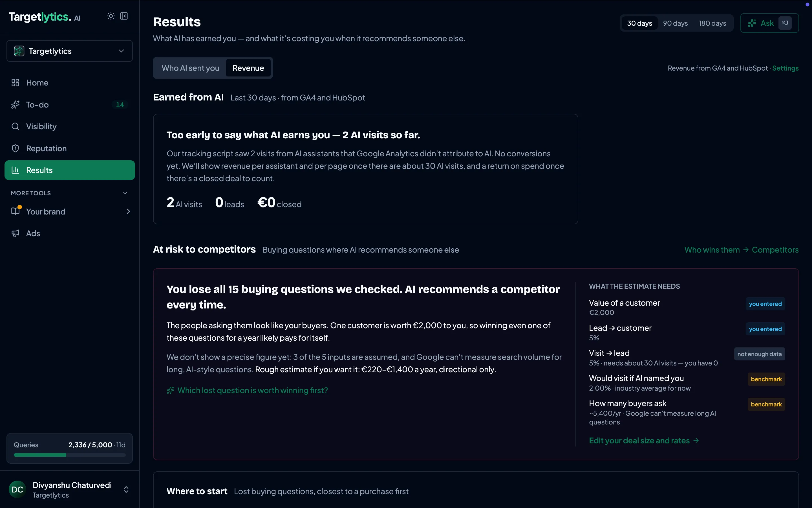Collapse the More Tools section chevron

tap(125, 193)
